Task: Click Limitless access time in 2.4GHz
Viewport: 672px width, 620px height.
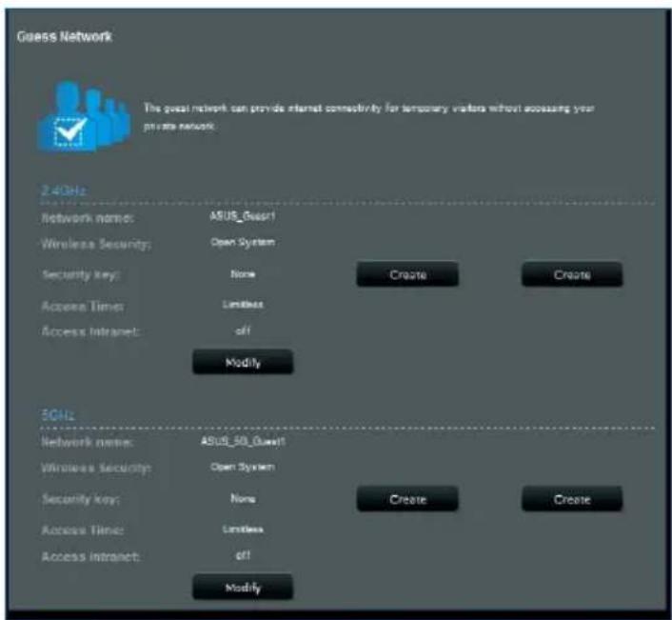Action: (243, 305)
